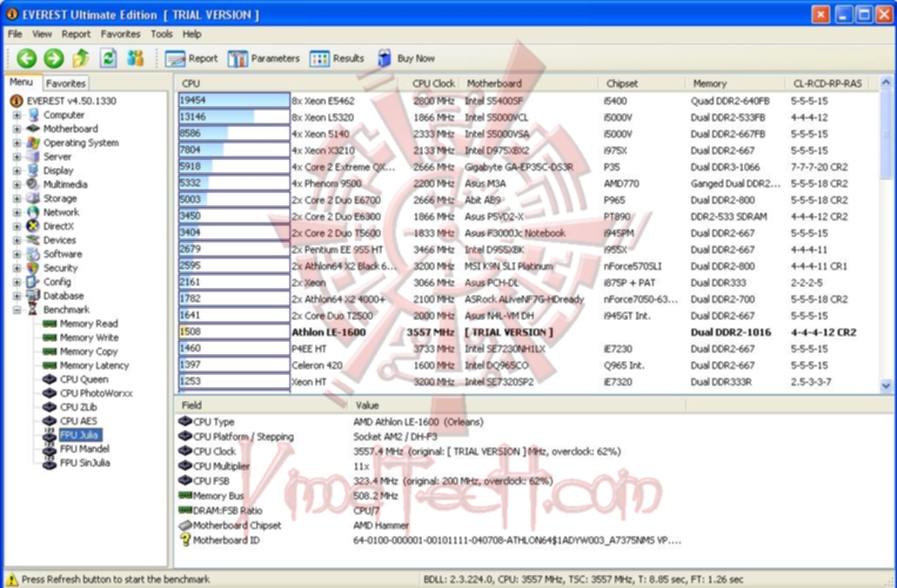The image size is (897, 588).
Task: Click the Devices icon in tree
Action: pos(33,240)
